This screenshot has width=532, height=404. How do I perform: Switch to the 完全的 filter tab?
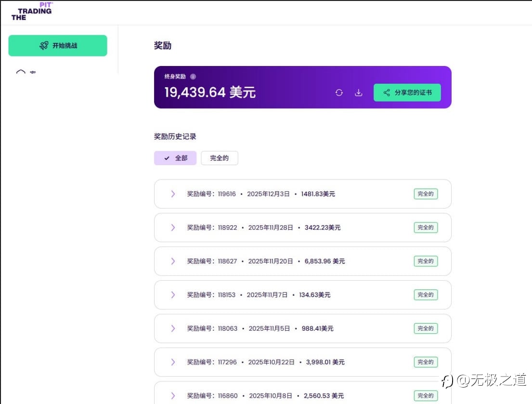(219, 158)
